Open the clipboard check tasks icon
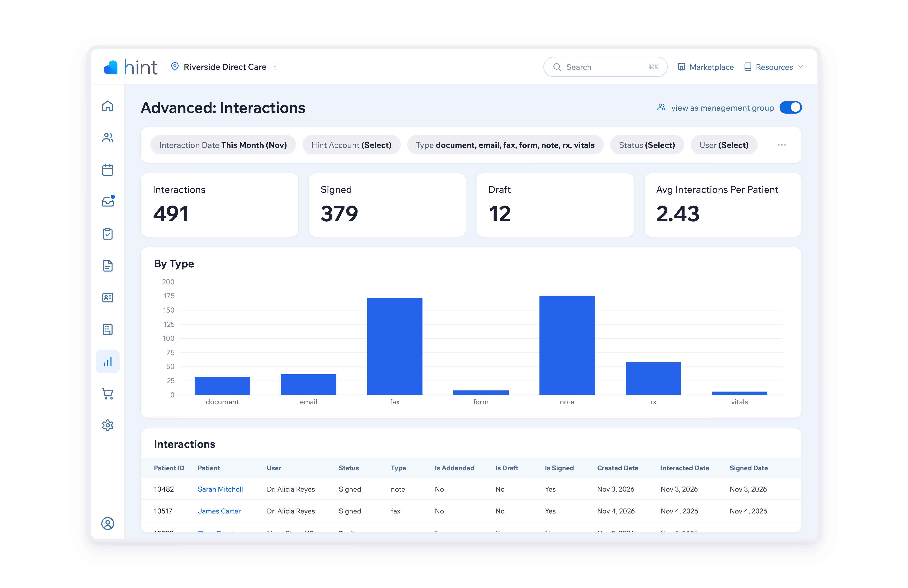The width and height of the screenshot is (908, 588). pyautogui.click(x=108, y=233)
